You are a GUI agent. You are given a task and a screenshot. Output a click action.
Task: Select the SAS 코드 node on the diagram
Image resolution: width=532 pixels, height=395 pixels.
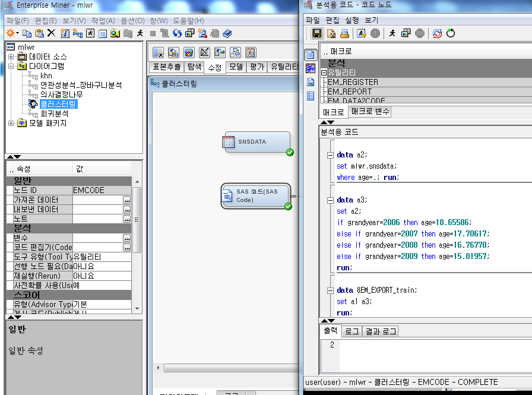(255, 196)
